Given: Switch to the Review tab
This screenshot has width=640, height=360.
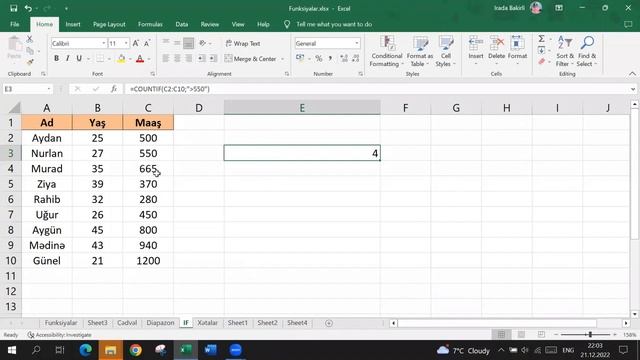Looking at the screenshot, I should point(209,24).
